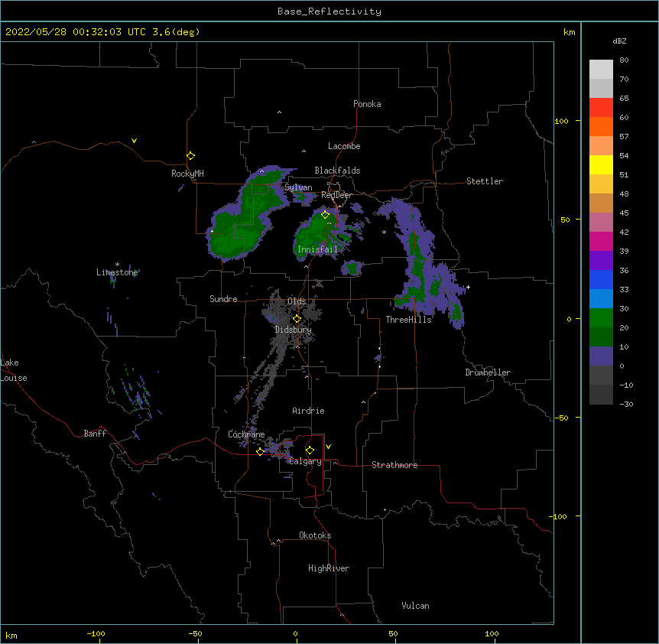659x644 pixels.
Task: Click the Banff label
Action: (x=95, y=434)
